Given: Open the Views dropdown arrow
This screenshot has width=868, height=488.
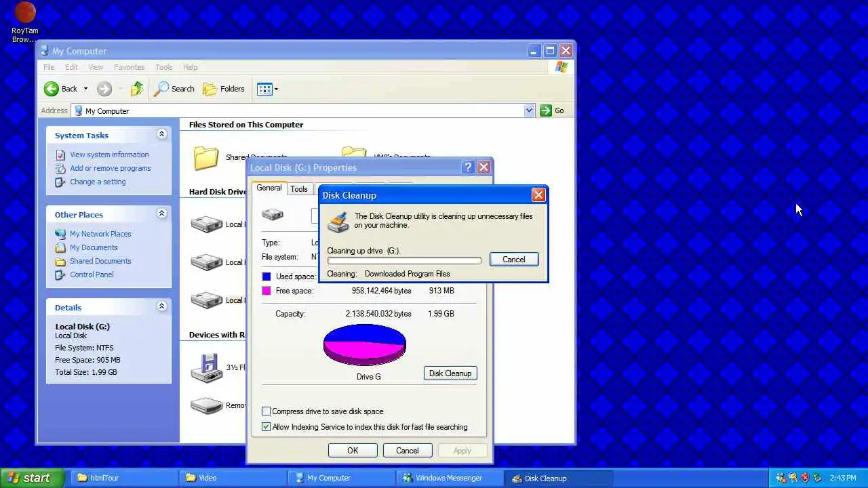Looking at the screenshot, I should [276, 89].
